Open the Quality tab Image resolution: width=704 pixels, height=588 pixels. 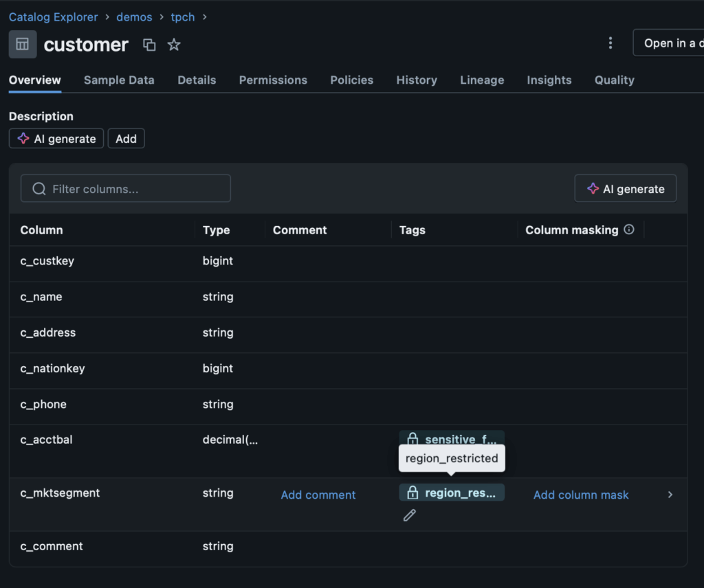tap(614, 80)
